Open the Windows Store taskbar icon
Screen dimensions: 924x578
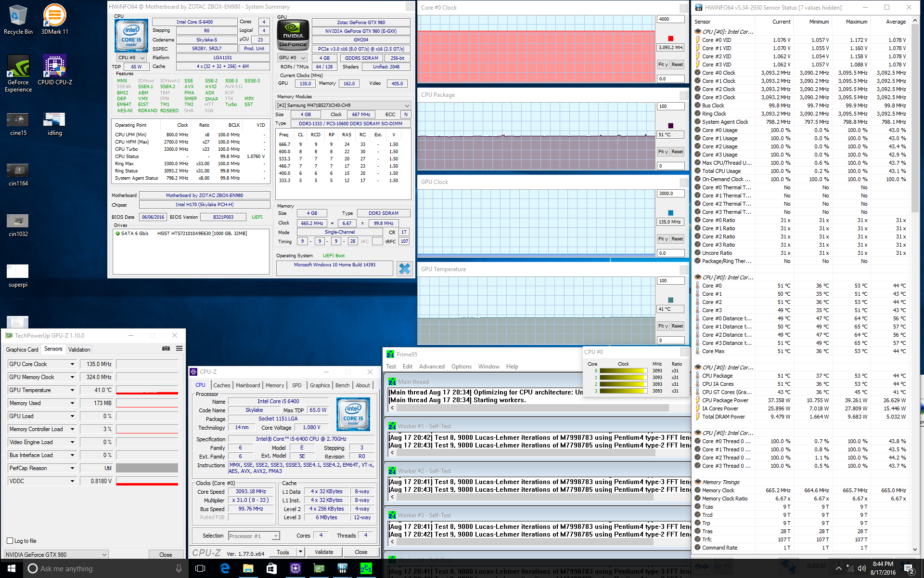click(x=271, y=568)
